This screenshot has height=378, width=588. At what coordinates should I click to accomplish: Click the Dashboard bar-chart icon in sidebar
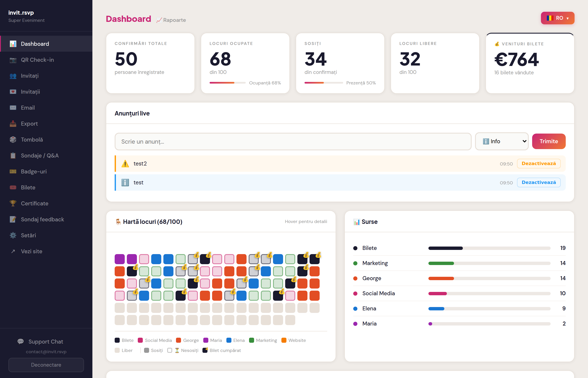(x=13, y=44)
